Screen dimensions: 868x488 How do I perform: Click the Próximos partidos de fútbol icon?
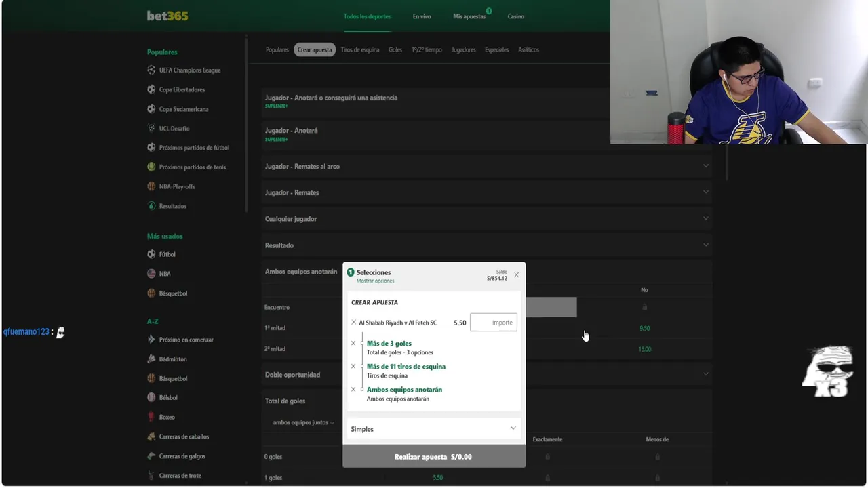151,147
